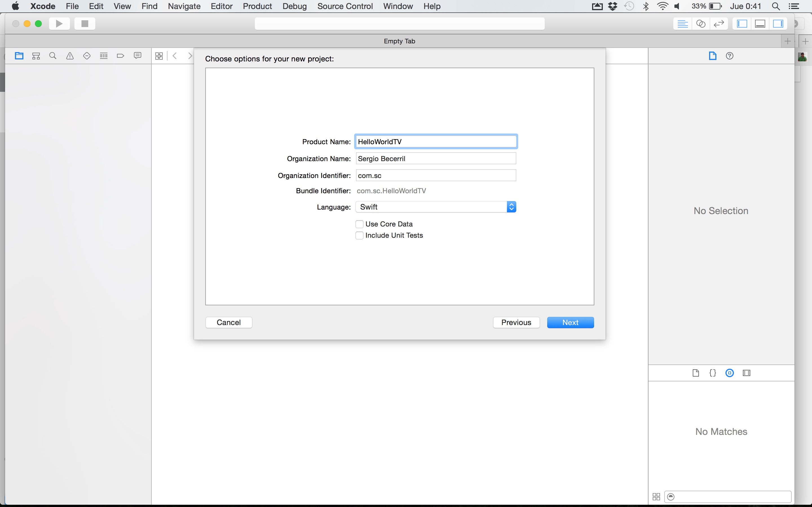Viewport: 812px width, 507px height.
Task: Check Include Unit Tests option
Action: (x=359, y=235)
